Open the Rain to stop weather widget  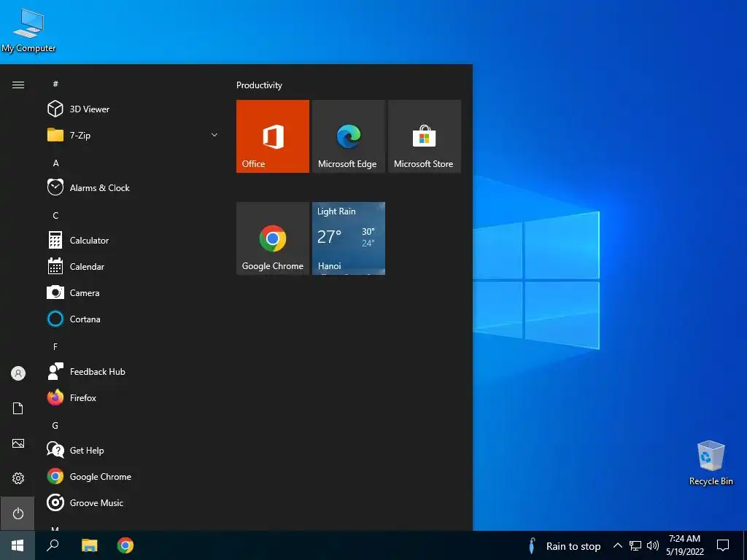pyautogui.click(x=565, y=545)
